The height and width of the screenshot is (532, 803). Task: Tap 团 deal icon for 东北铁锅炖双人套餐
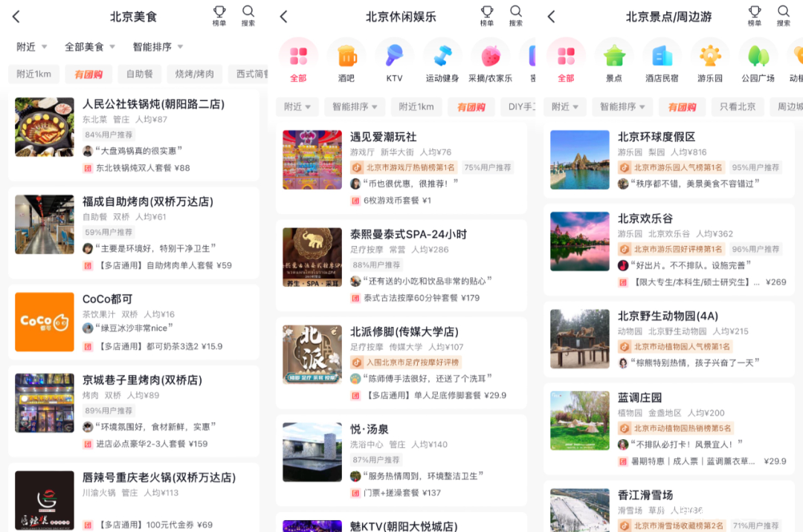click(88, 168)
